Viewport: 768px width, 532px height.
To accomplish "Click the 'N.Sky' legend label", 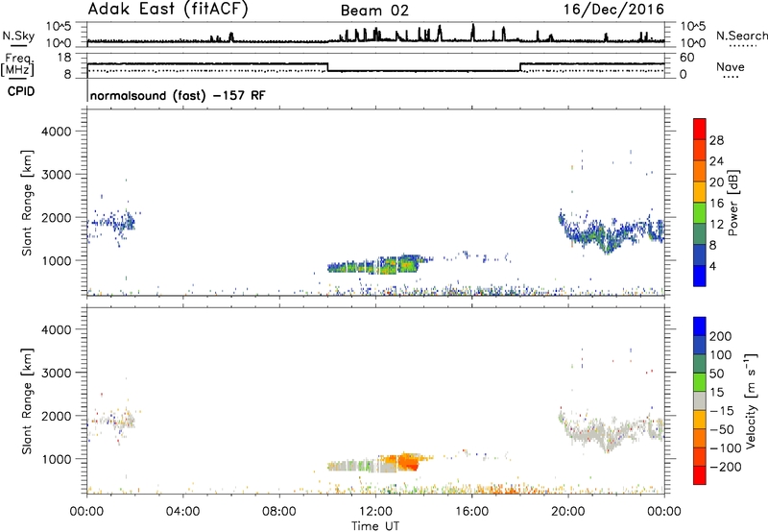I will tap(18, 36).
